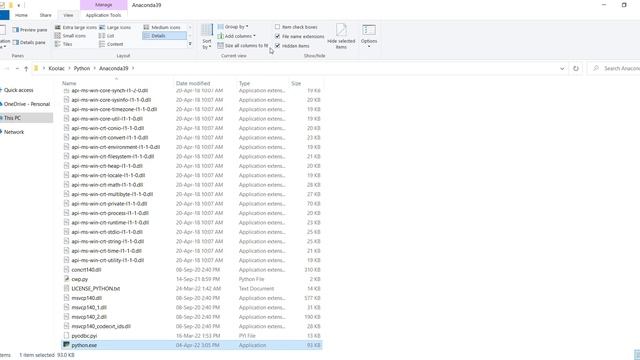Open folder Options
The width and height of the screenshot is (640, 360).
pyautogui.click(x=369, y=36)
